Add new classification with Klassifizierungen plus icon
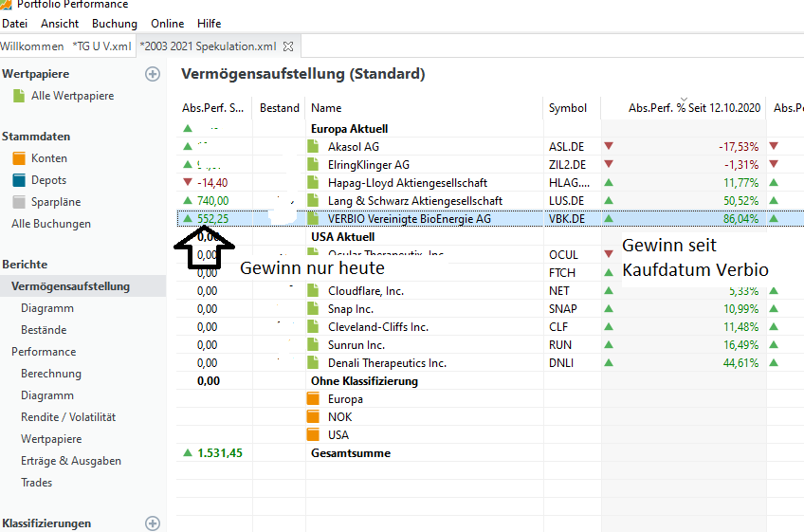Viewport: 804px width, 532px height. [153, 523]
